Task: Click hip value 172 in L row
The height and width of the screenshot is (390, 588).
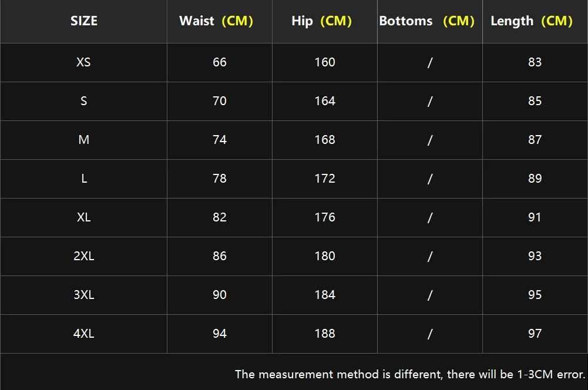Action: pos(325,179)
